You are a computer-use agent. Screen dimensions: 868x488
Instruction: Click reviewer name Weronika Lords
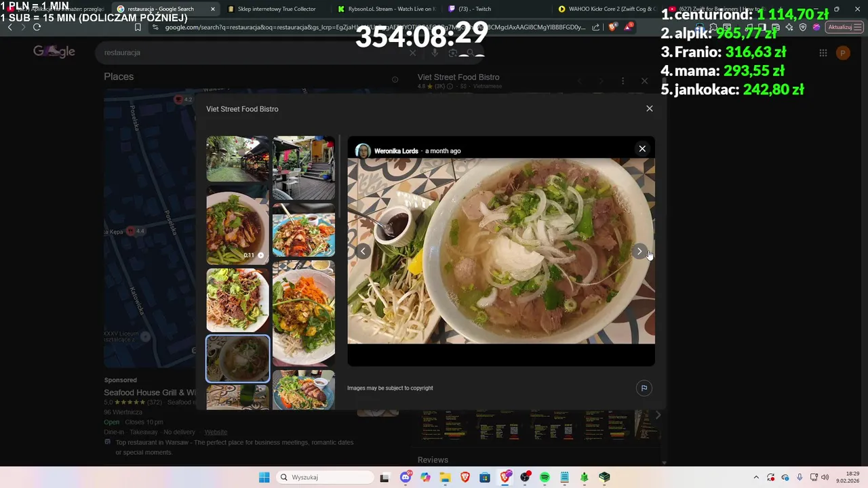pyautogui.click(x=396, y=151)
